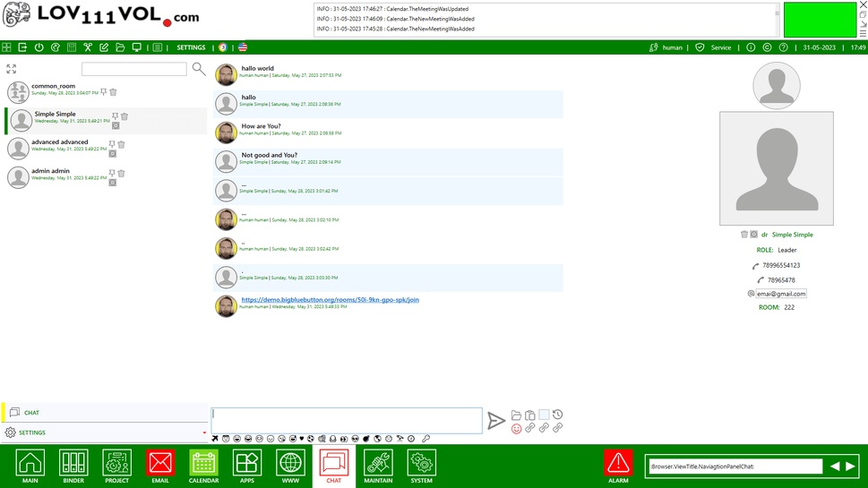Send message with paper plane button

click(496, 421)
